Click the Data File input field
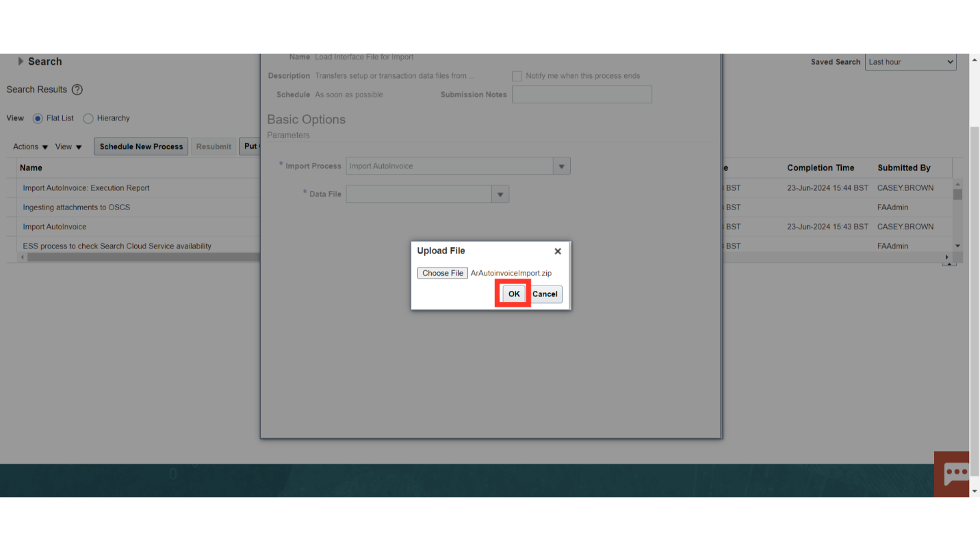Screen dimensions: 980x551 click(419, 194)
